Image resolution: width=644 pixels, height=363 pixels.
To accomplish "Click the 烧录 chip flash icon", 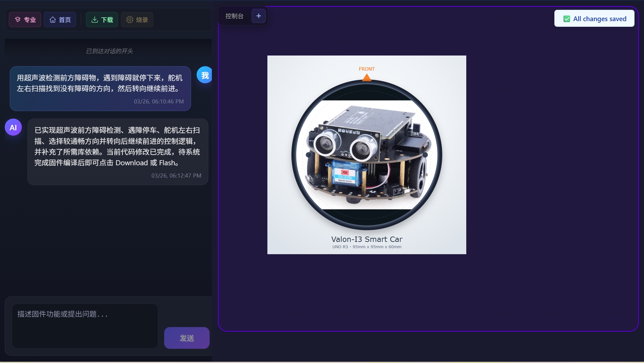I will 129,20.
